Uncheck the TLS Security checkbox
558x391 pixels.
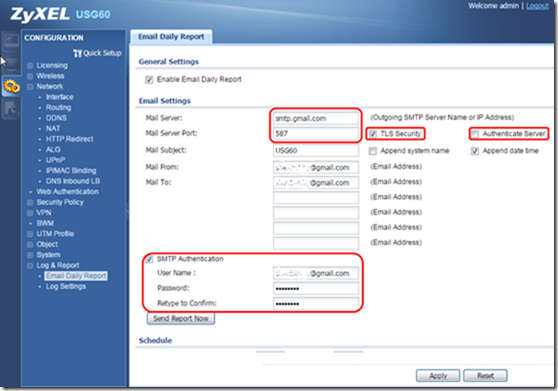(x=373, y=134)
